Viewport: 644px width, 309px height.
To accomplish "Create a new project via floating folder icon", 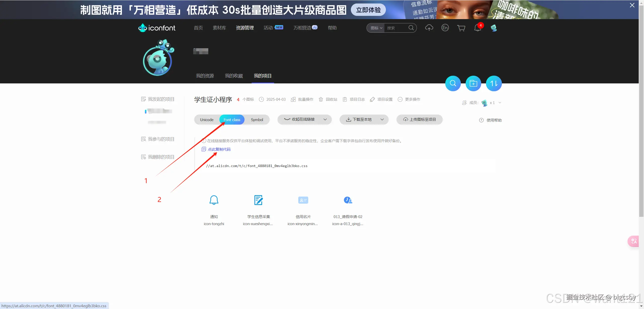I will 473,83.
